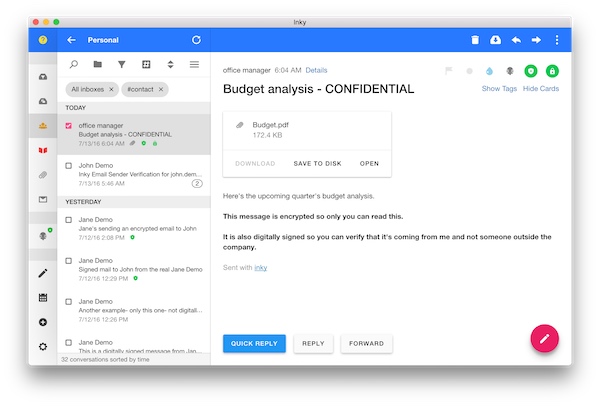Click the TODAY section header

134,108
